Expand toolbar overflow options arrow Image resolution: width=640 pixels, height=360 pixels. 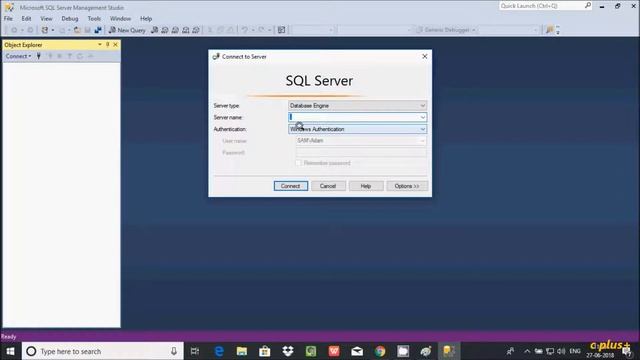(x=558, y=30)
